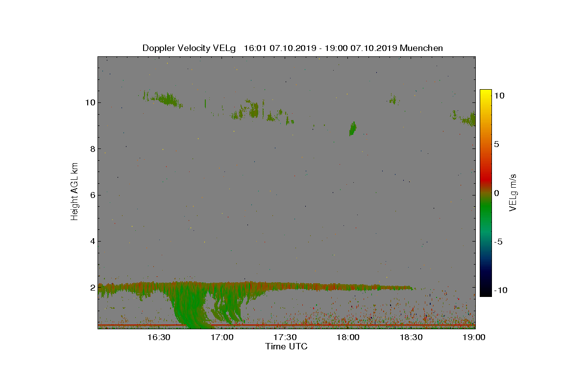Click the plot title 'Doppler Velocity VELg'

point(189,48)
